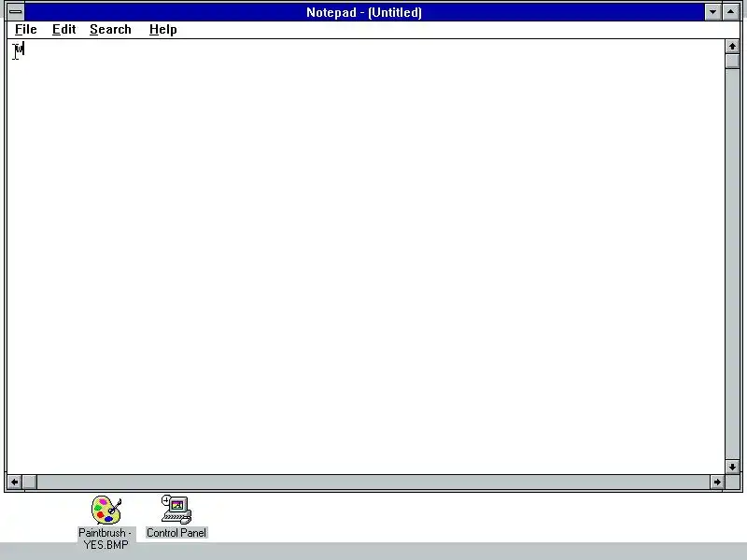
Task: Click the horizontal scrollbar left arrow
Action: click(14, 482)
